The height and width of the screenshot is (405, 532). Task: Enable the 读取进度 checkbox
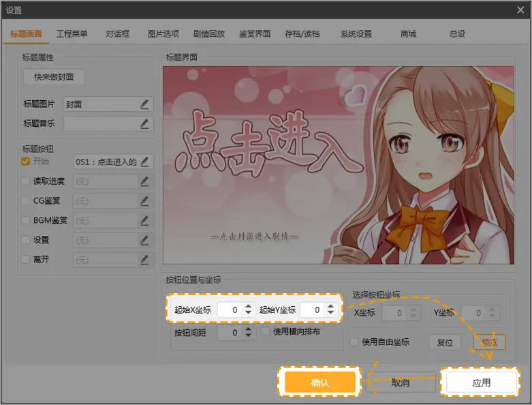pyautogui.click(x=26, y=181)
